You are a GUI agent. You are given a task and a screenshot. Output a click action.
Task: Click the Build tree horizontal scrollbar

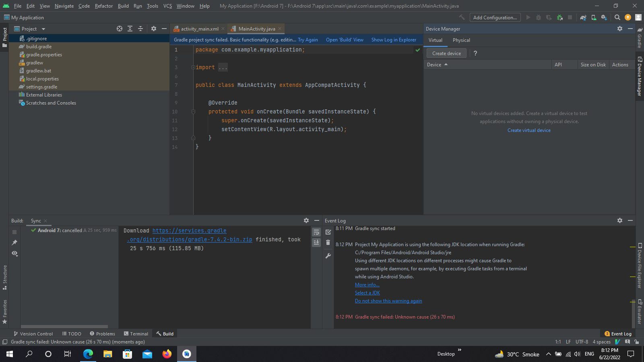click(x=64, y=327)
